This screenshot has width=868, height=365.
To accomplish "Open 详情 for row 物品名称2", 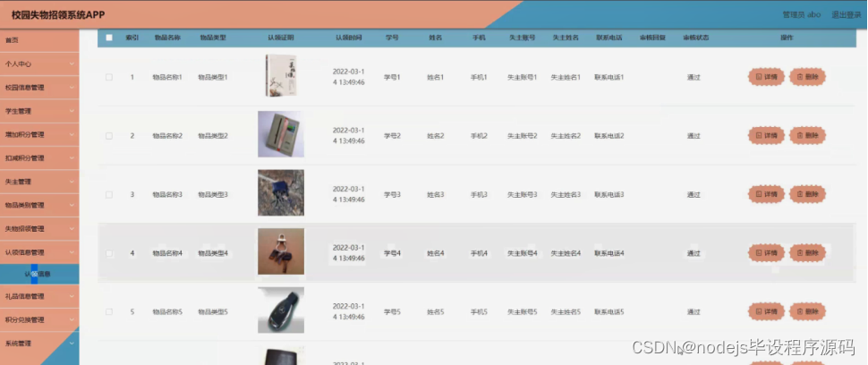I will point(766,135).
